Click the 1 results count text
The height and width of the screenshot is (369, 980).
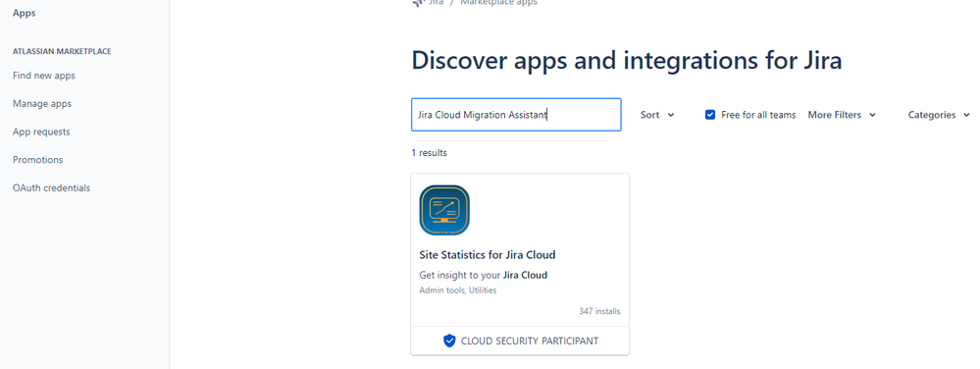coord(429,152)
